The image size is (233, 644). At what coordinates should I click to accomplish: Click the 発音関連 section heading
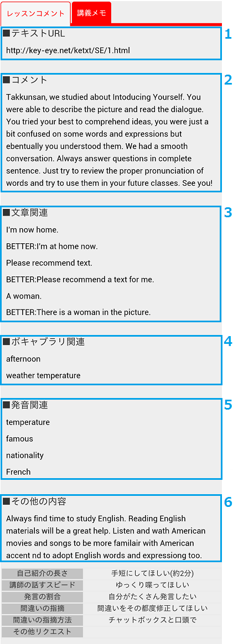pos(25,405)
